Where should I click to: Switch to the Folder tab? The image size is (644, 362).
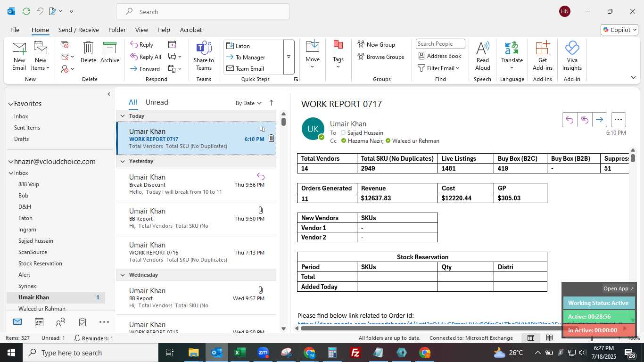(117, 30)
